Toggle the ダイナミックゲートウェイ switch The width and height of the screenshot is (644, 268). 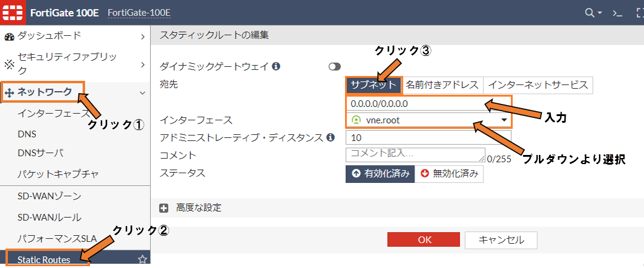click(x=335, y=67)
